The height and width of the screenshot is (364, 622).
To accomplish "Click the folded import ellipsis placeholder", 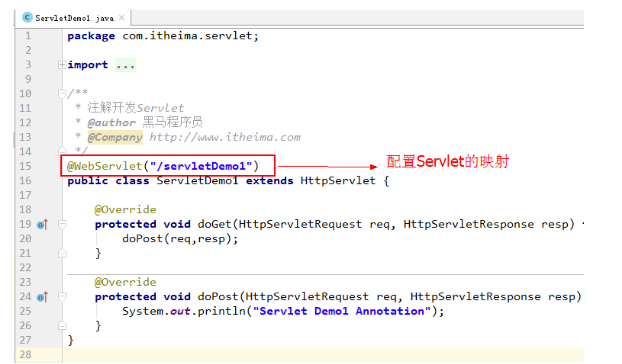I will (x=125, y=65).
